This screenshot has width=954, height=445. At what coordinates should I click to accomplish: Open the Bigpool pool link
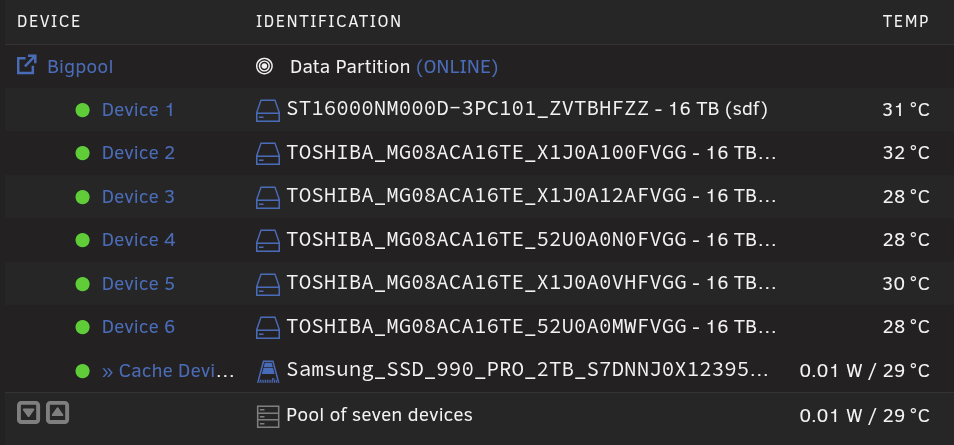coord(80,67)
